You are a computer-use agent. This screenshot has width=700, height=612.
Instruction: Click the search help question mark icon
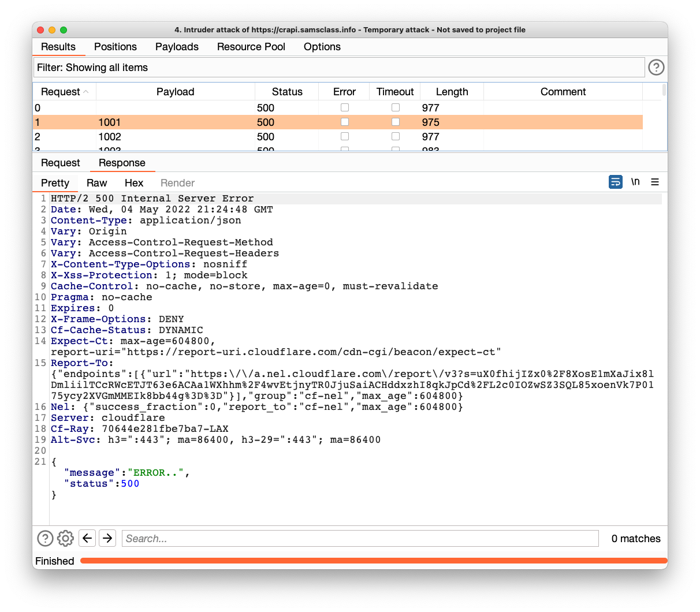(x=45, y=539)
